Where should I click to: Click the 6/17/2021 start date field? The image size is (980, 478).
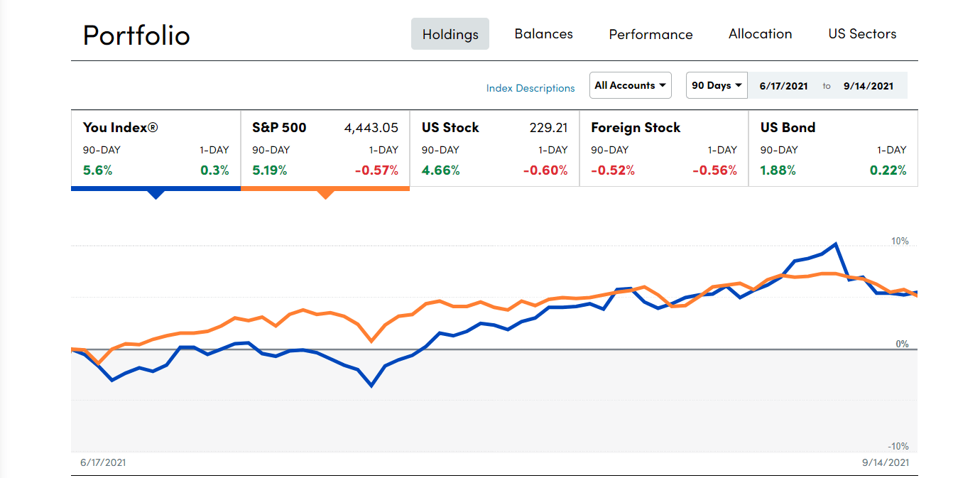tap(783, 85)
